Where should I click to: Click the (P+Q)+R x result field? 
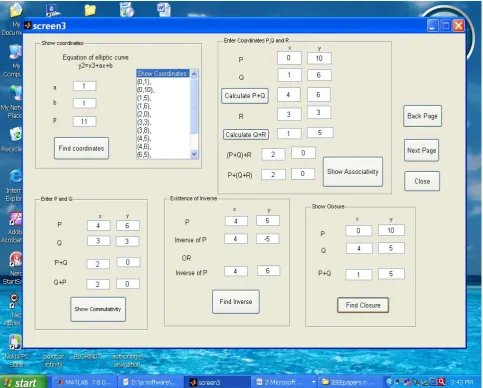click(x=273, y=154)
